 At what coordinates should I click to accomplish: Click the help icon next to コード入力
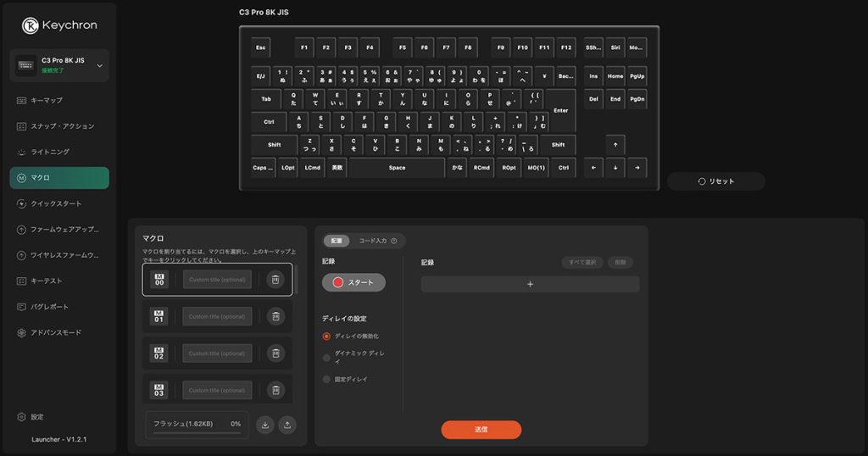(x=393, y=241)
